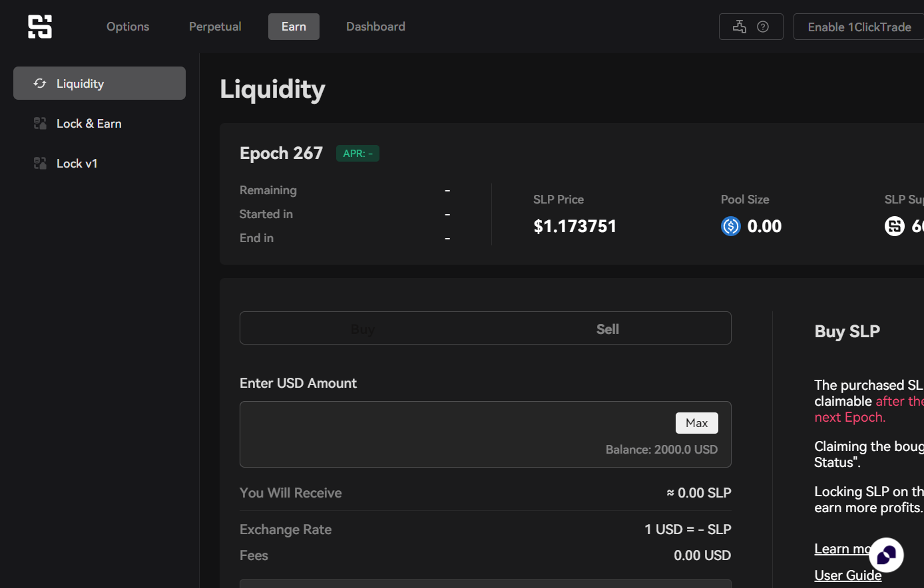The width and height of the screenshot is (924, 588).
Task: Click the APR badge next to Epoch 267
Action: tap(357, 153)
